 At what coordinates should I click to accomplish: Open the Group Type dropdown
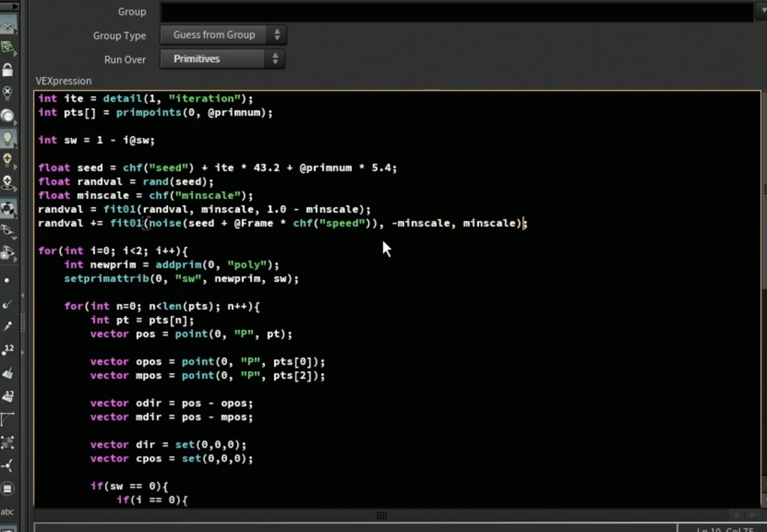click(x=223, y=35)
